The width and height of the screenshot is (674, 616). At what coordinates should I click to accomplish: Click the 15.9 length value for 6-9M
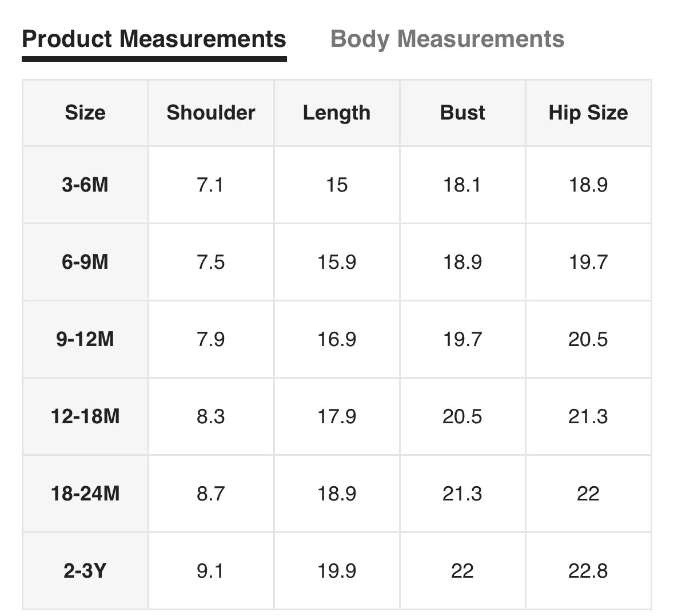point(337,262)
